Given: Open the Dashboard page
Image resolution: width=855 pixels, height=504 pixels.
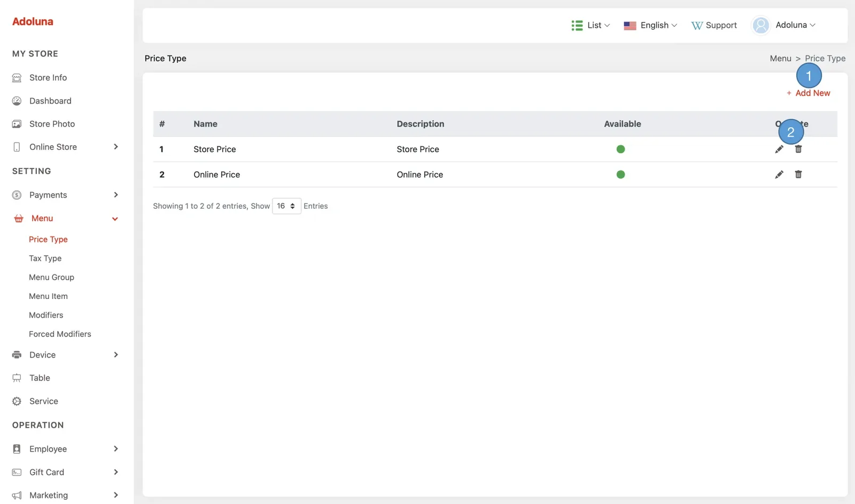Looking at the screenshot, I should click(50, 101).
